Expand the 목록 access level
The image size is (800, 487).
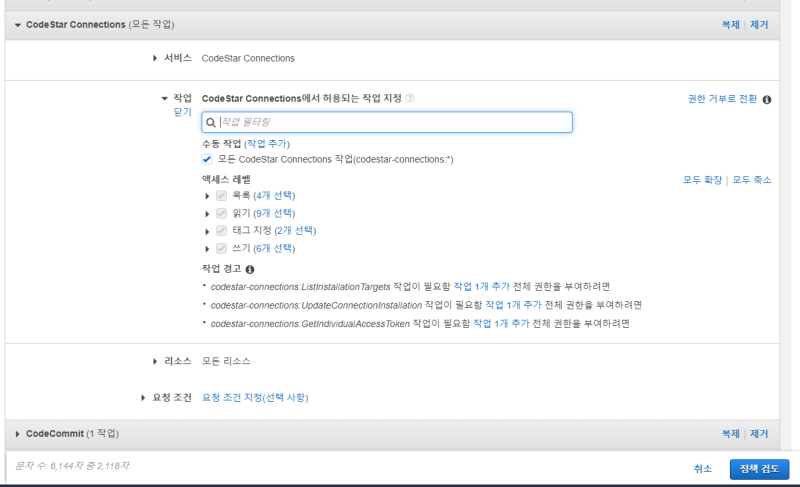(x=207, y=196)
